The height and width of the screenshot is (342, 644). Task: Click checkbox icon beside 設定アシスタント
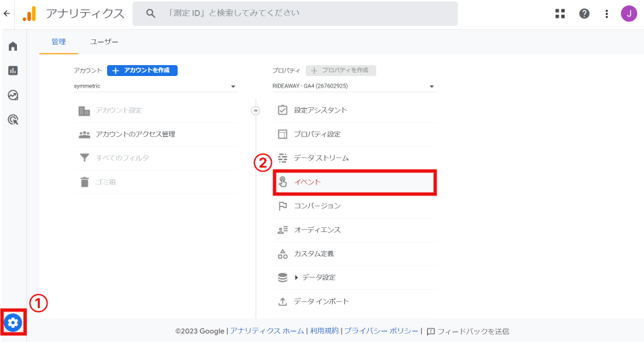coord(283,110)
